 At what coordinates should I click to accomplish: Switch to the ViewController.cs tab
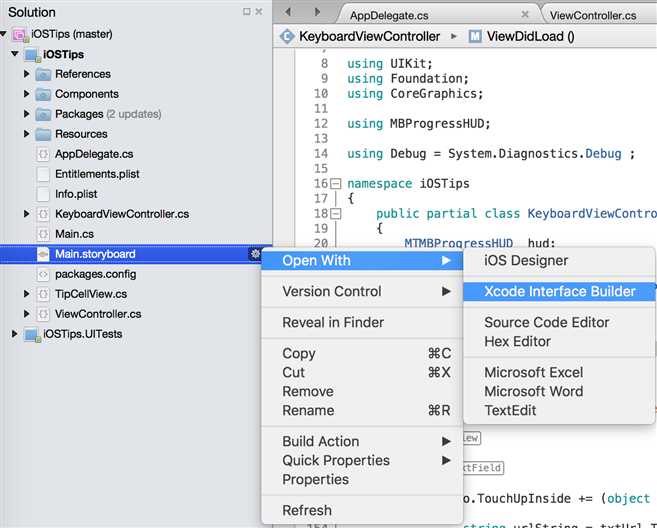593,16
